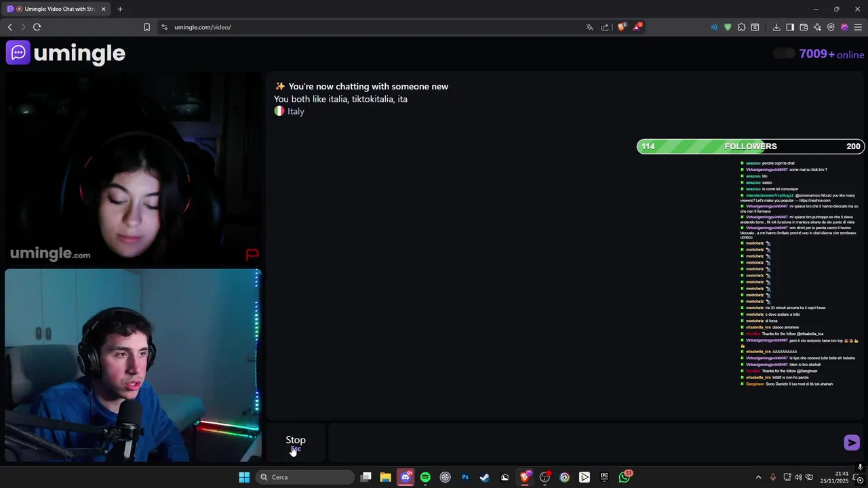Close the Umingle browser tab
This screenshot has width=868, height=488.
tap(103, 9)
